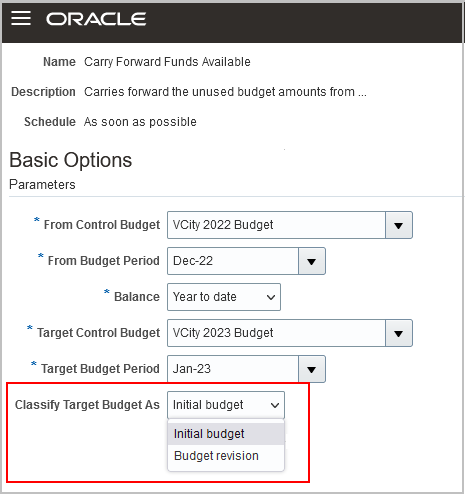Click the VCity 2022 Budget input field
Screen dimensions: 465x494
coord(276,225)
